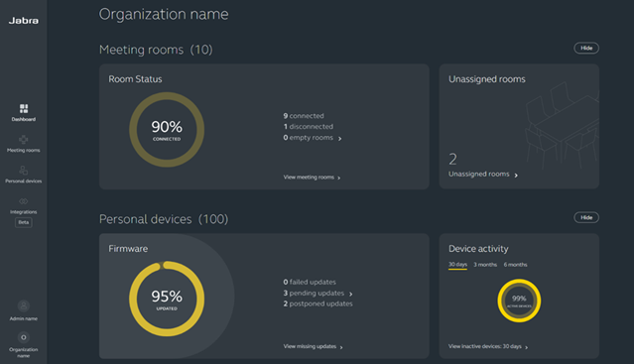The height and width of the screenshot is (364, 634).
Task: Click the 'Personal devices' sidebar label
Action: pos(24,181)
